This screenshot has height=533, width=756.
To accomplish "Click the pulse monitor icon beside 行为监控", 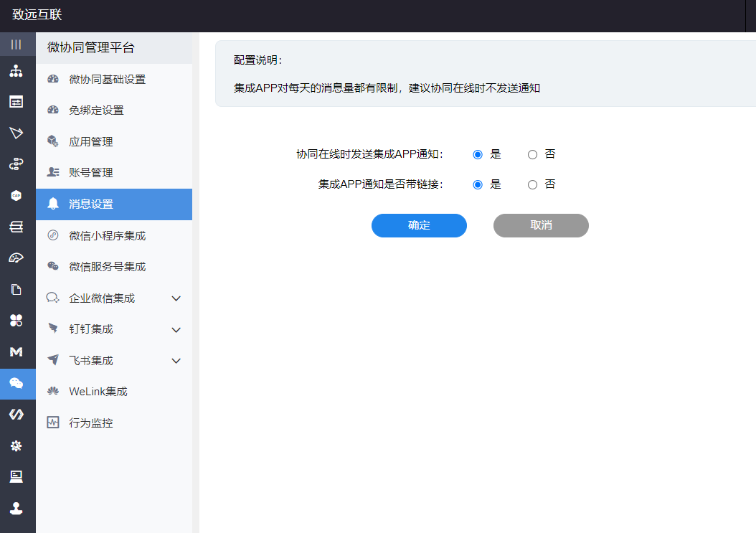I will click(x=53, y=423).
